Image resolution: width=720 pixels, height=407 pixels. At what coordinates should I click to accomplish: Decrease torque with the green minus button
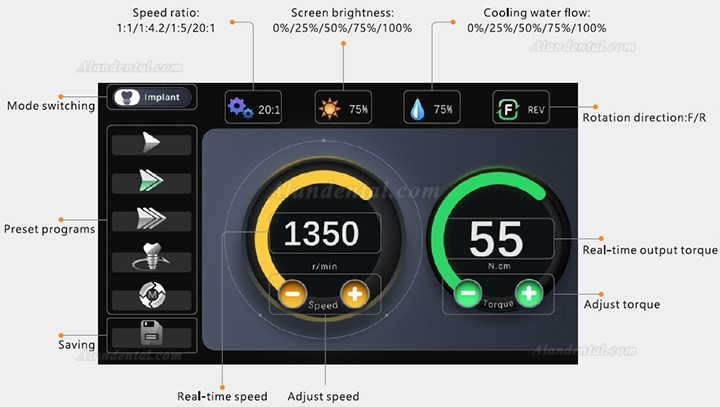[468, 293]
